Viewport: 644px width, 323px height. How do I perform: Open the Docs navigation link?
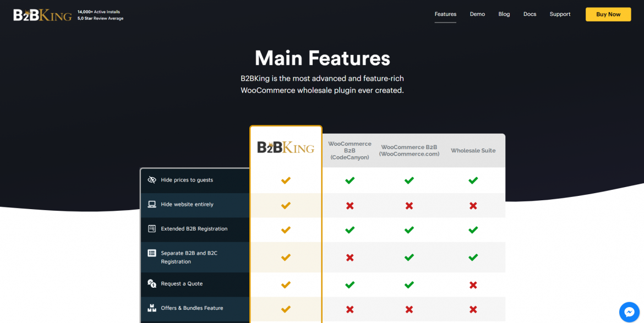(530, 14)
